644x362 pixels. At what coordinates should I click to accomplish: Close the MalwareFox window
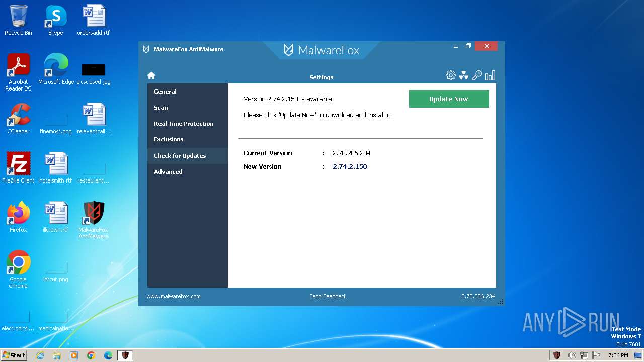(x=486, y=46)
